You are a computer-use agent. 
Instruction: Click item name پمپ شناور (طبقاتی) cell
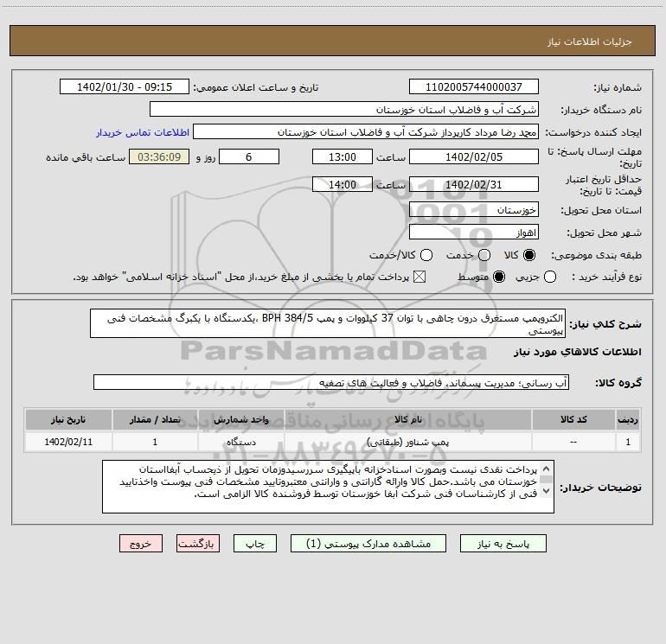click(408, 442)
